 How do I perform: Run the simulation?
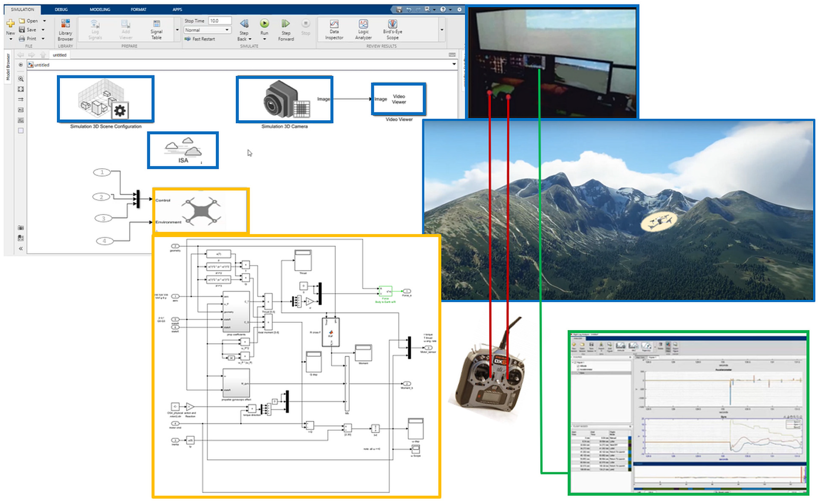point(264,23)
